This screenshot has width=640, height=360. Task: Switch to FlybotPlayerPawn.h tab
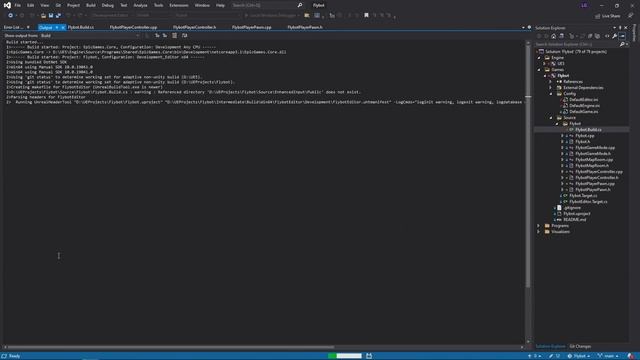click(x=305, y=27)
